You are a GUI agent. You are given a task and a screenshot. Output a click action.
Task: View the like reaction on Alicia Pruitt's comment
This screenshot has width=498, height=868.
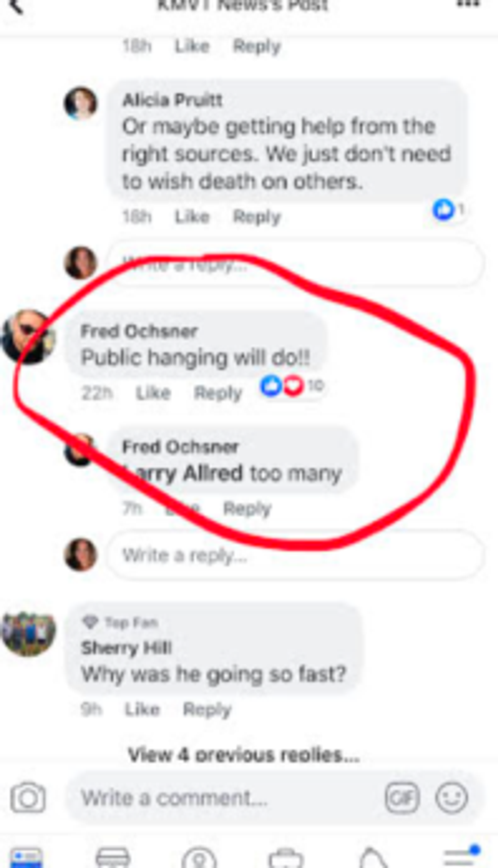point(449,209)
